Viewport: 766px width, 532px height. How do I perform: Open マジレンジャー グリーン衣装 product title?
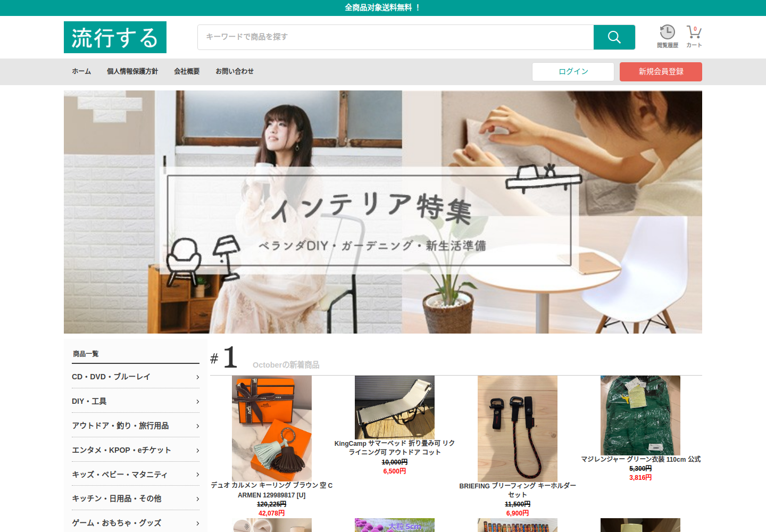point(640,459)
